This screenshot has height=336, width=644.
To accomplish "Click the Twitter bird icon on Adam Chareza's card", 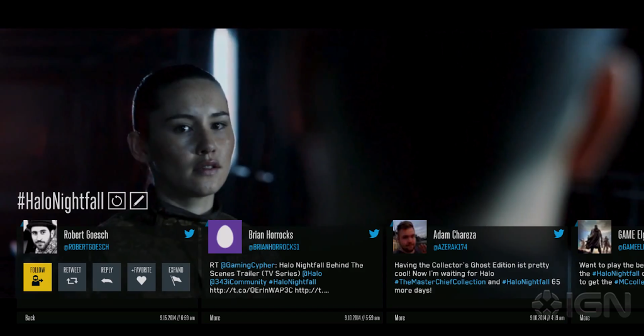I will pyautogui.click(x=559, y=234).
